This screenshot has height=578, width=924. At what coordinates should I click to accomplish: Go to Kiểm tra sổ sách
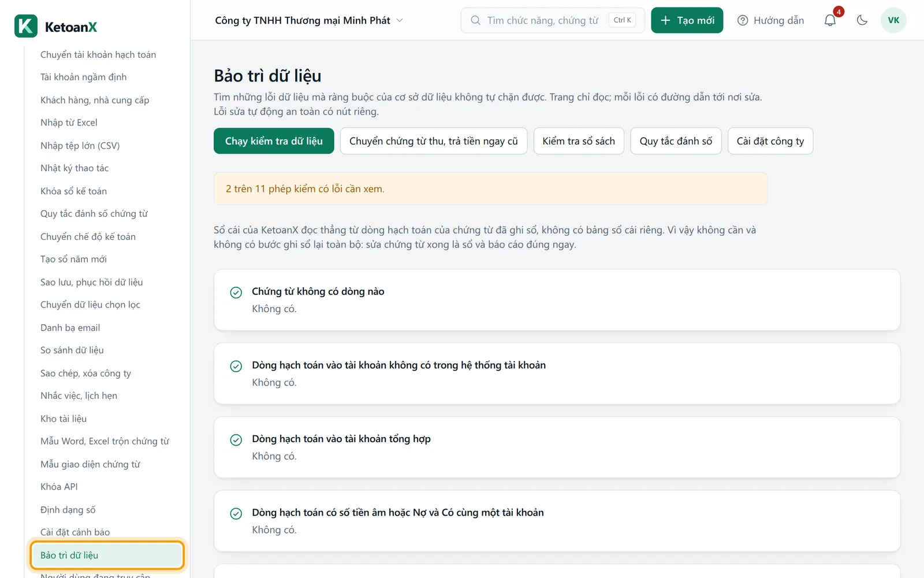[579, 141]
